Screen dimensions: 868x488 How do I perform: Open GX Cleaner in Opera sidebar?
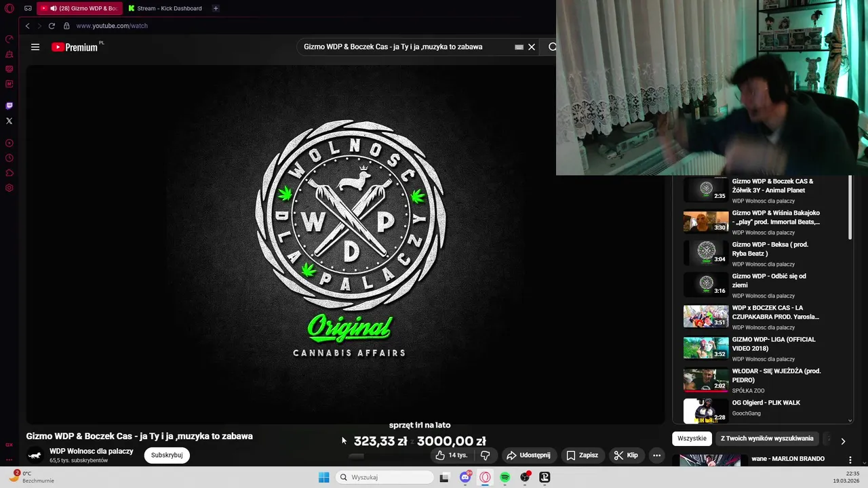click(x=9, y=54)
